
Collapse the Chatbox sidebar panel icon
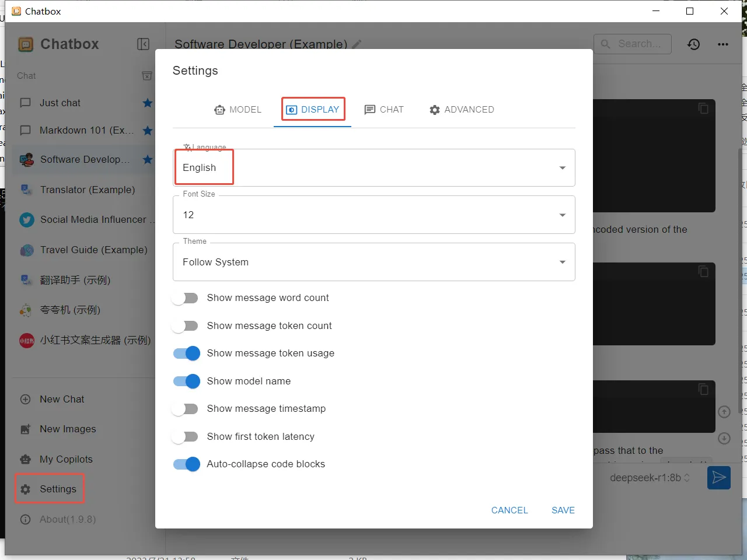click(143, 44)
